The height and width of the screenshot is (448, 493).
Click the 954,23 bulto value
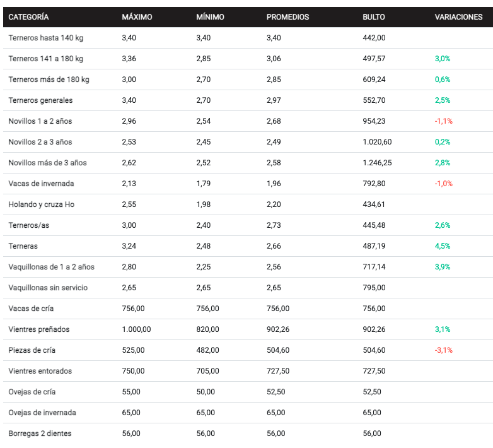374,121
